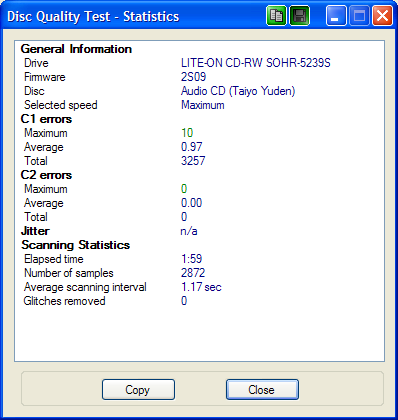
Task: Click the 'Jitter' label
Action: [35, 231]
